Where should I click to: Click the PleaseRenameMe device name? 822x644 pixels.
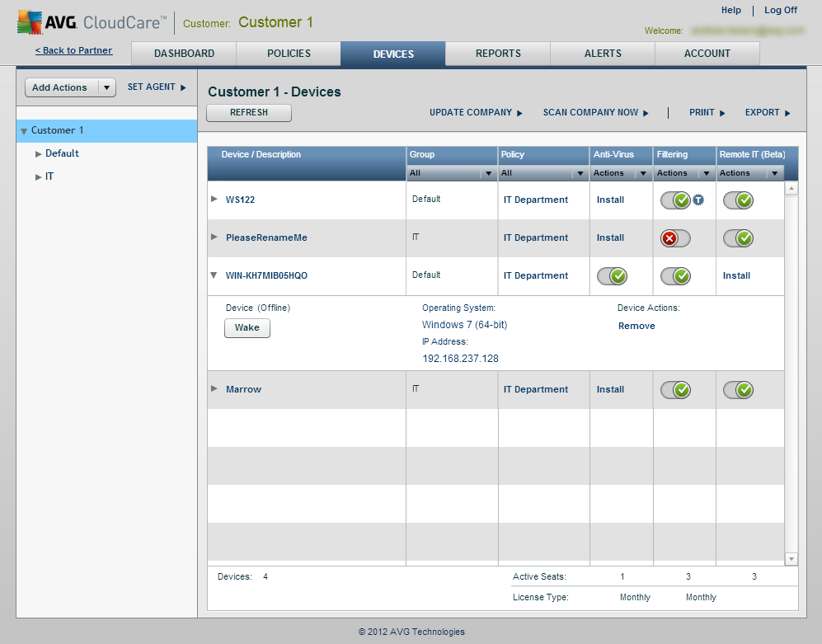tap(266, 237)
